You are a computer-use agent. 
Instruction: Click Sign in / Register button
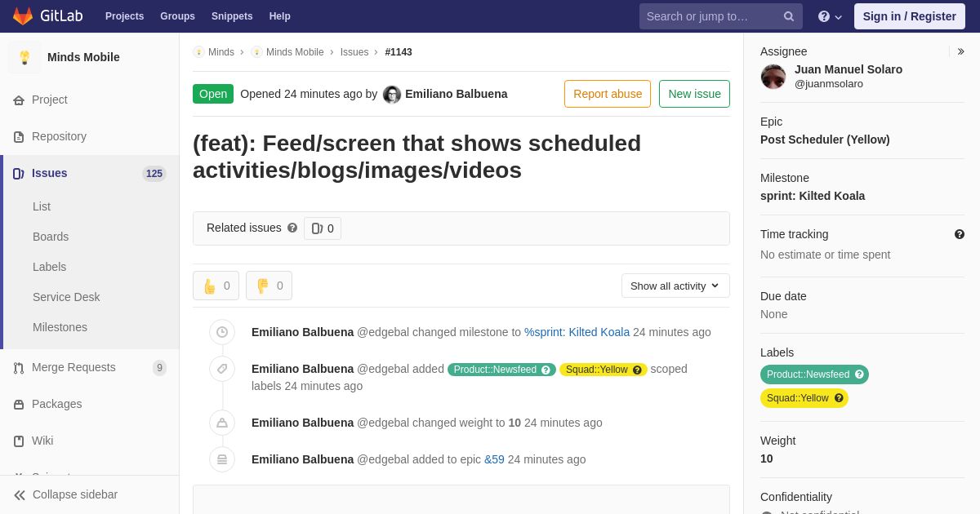pyautogui.click(x=910, y=16)
